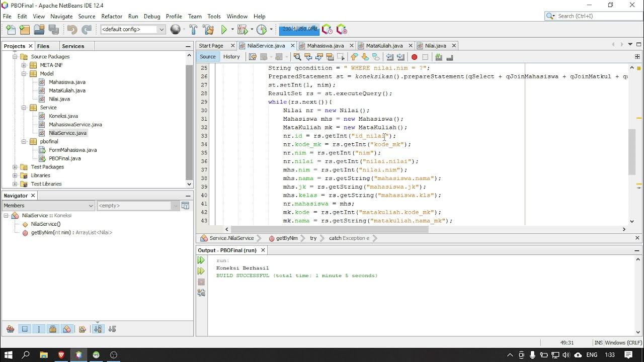Expand the Libraries node
Viewport: 644px width, 362px height.
tap(15, 175)
